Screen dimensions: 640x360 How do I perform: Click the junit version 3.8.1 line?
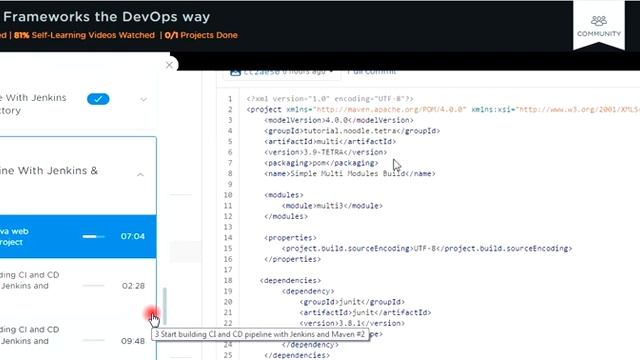352,323
